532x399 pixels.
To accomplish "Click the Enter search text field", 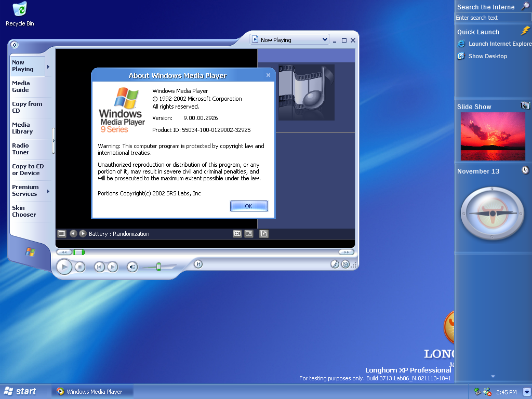I will tap(493, 18).
